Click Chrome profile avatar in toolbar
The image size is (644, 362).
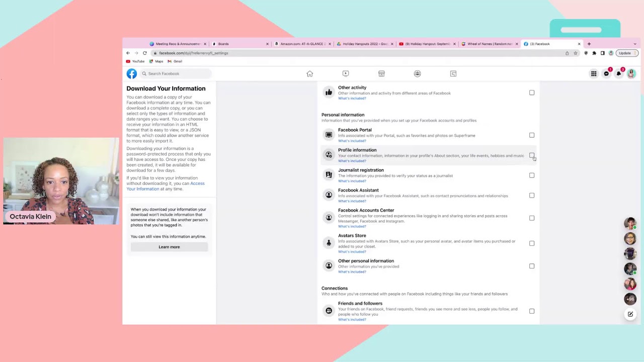point(611,53)
